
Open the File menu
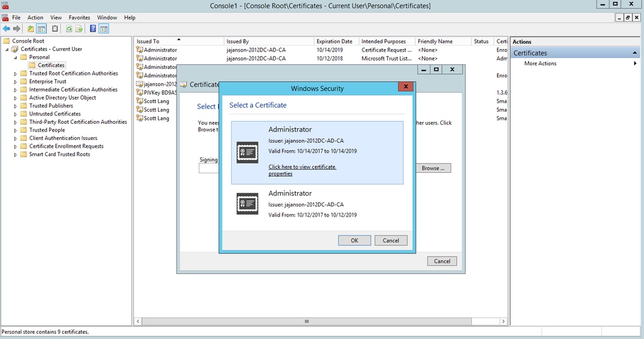pos(16,17)
